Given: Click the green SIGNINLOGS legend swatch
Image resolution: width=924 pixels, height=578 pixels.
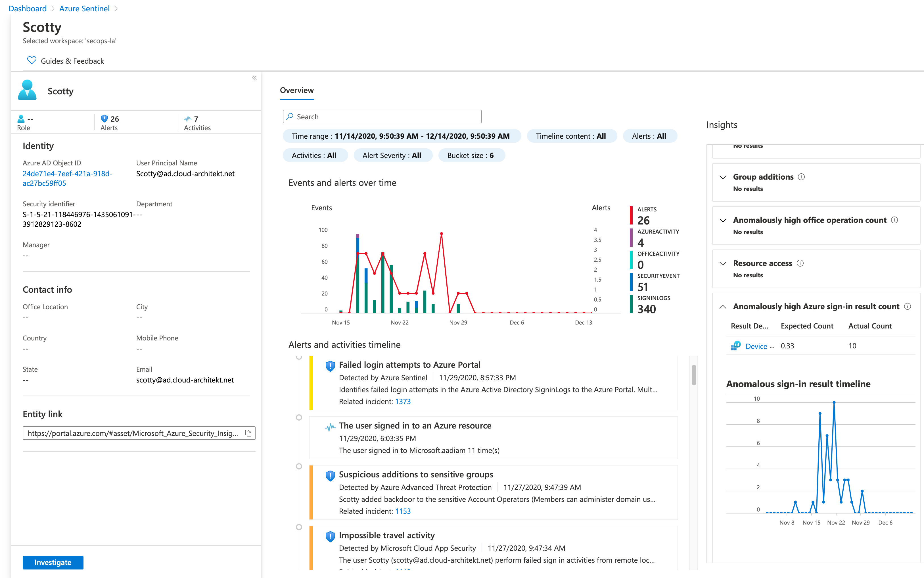Looking at the screenshot, I should 631,304.
